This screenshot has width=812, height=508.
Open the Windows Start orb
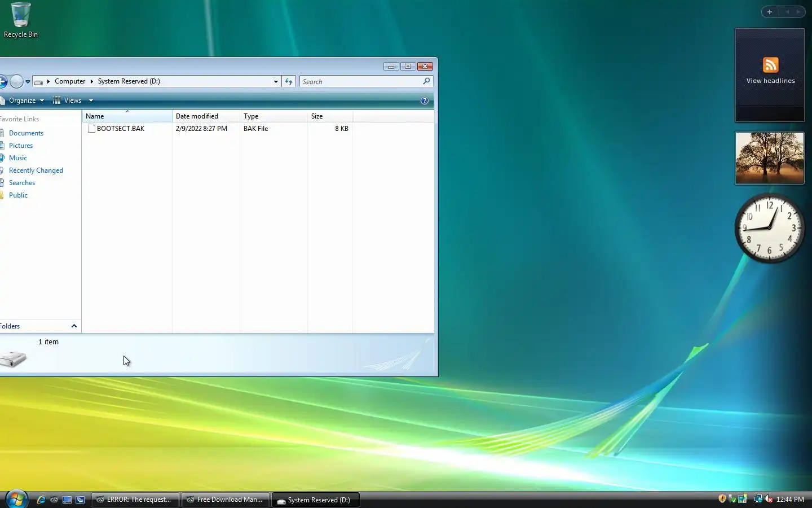click(16, 499)
